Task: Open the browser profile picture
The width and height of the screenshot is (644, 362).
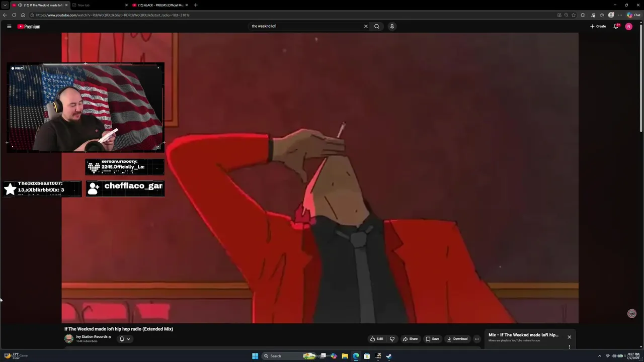Action: (x=611, y=15)
